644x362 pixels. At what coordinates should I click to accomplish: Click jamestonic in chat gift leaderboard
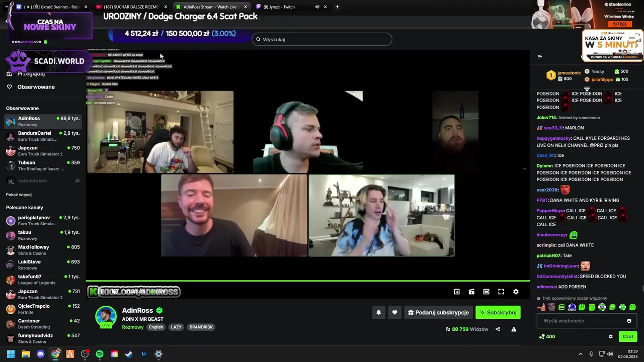click(x=569, y=73)
